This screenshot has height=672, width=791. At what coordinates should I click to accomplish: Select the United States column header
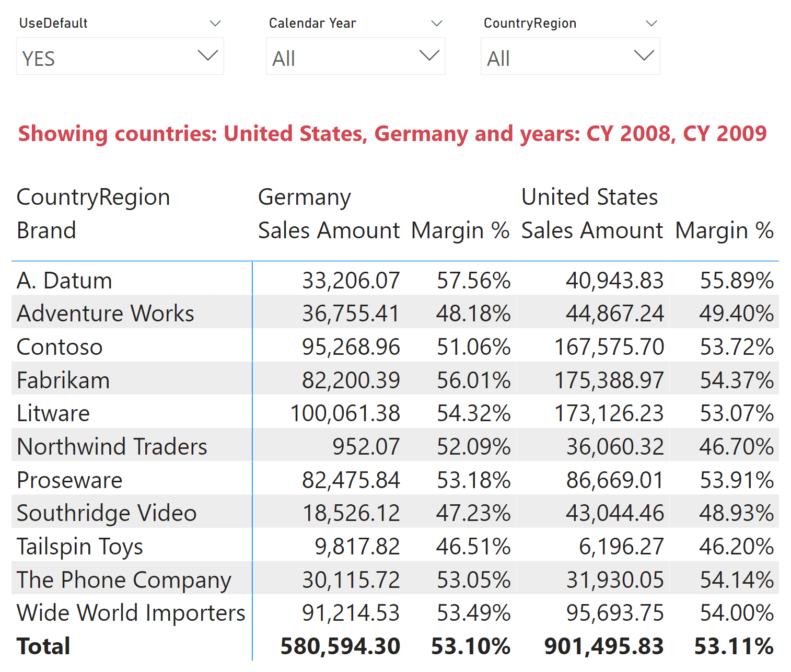(590, 198)
